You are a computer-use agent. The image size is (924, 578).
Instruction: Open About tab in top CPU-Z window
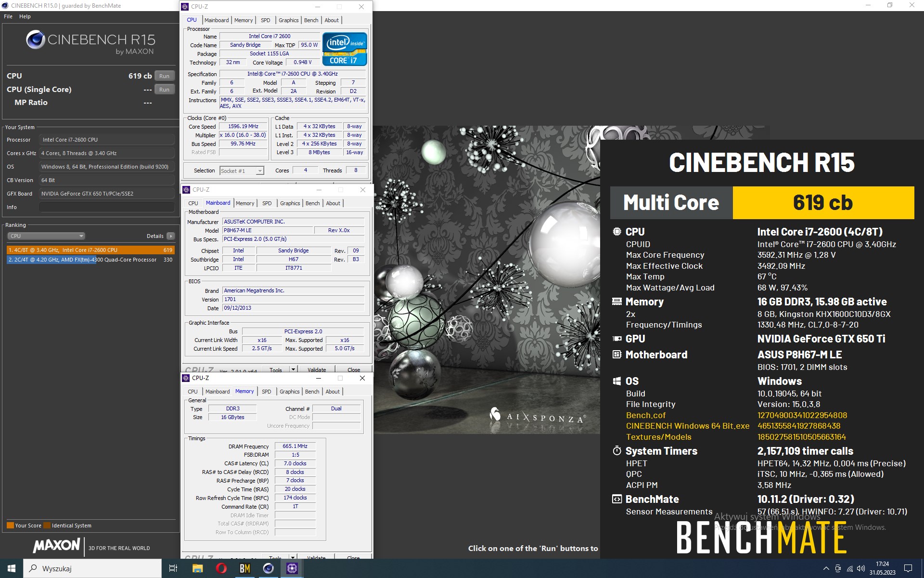coord(332,20)
